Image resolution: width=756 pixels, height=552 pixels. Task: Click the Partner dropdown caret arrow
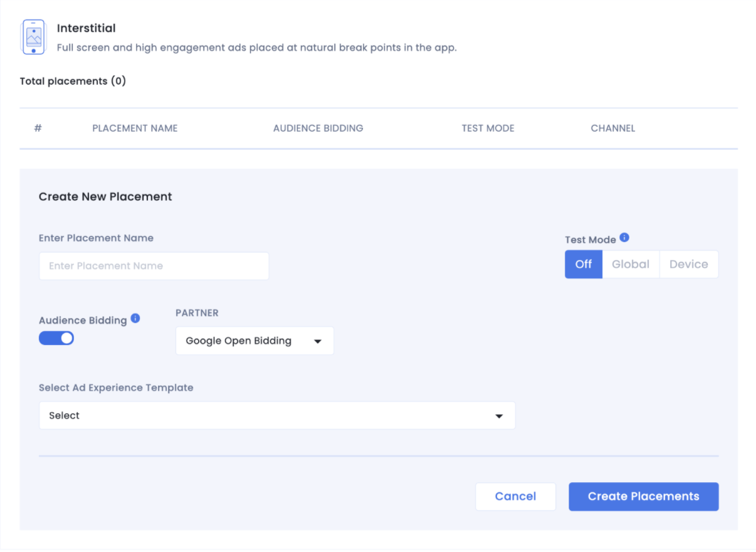[x=317, y=341]
